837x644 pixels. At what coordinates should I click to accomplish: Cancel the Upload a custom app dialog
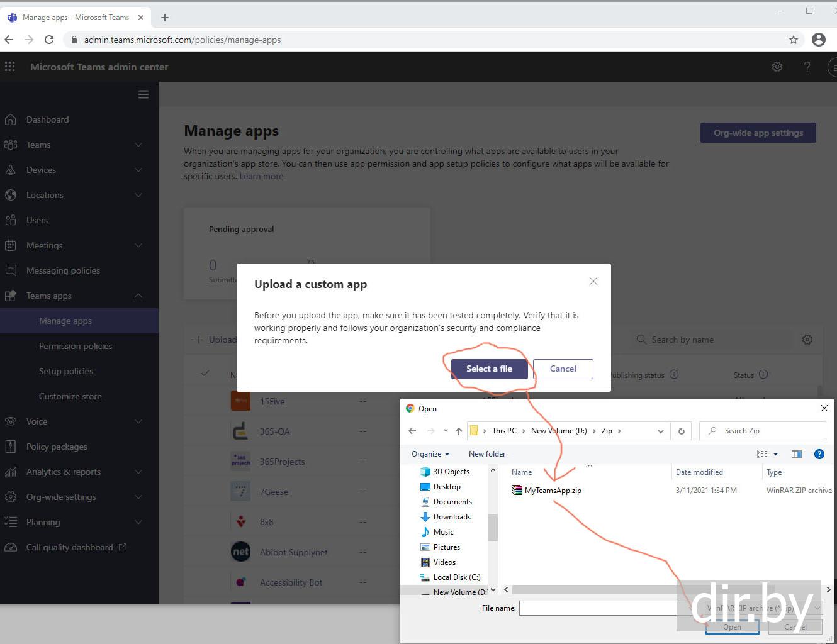(x=563, y=369)
